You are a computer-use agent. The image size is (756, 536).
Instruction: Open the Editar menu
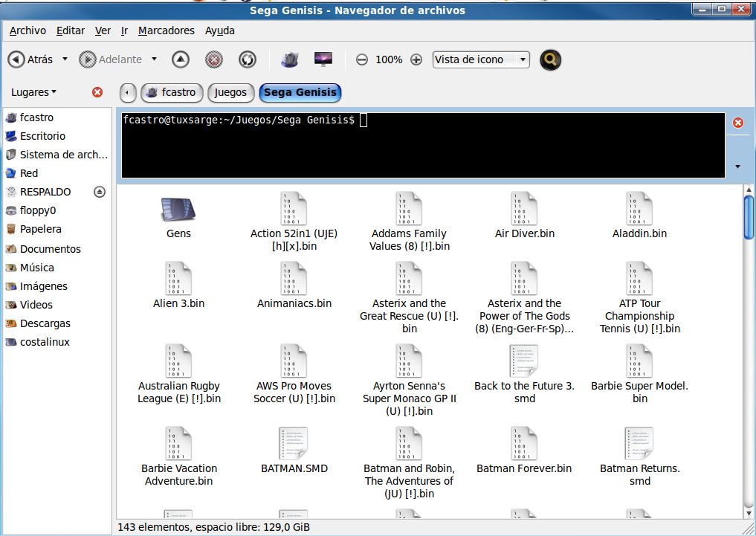point(71,30)
